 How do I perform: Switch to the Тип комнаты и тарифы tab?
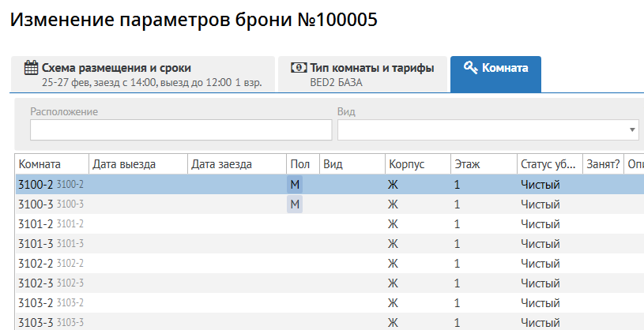coord(362,74)
